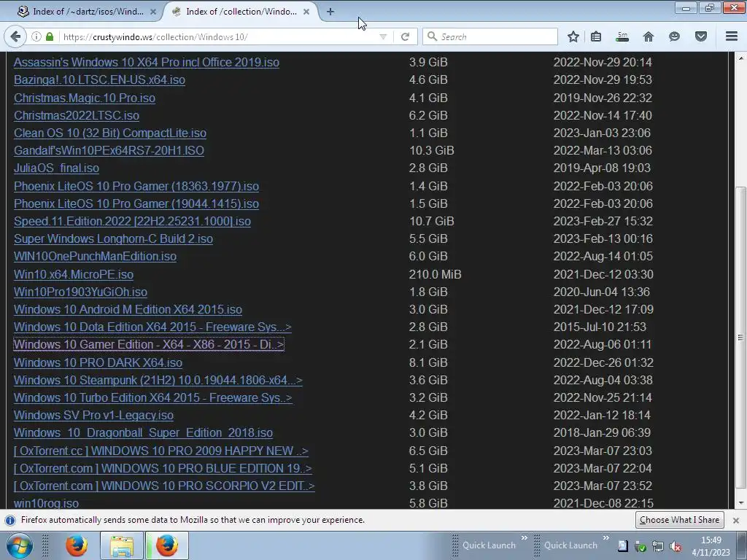Select the 210.0 MiB size text

435,275
